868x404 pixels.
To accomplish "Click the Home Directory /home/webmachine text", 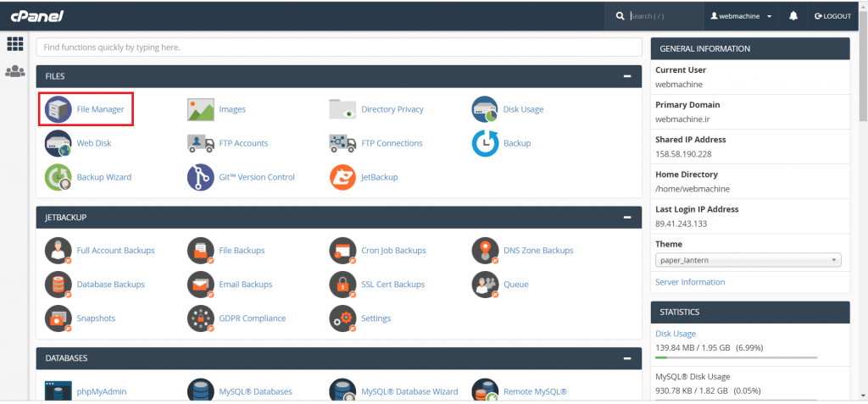I will pos(693,189).
